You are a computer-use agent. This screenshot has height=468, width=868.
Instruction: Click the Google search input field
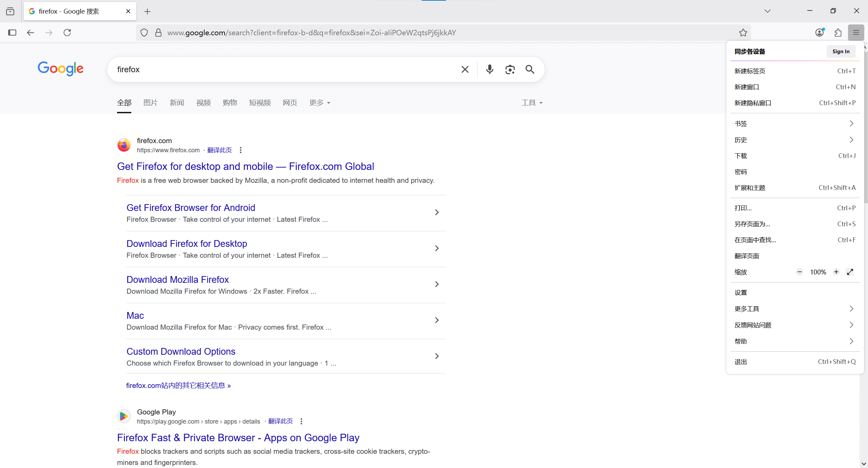tap(285, 70)
